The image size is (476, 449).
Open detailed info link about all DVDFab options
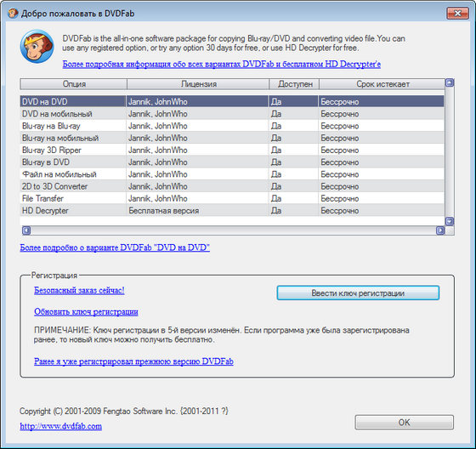(222, 64)
